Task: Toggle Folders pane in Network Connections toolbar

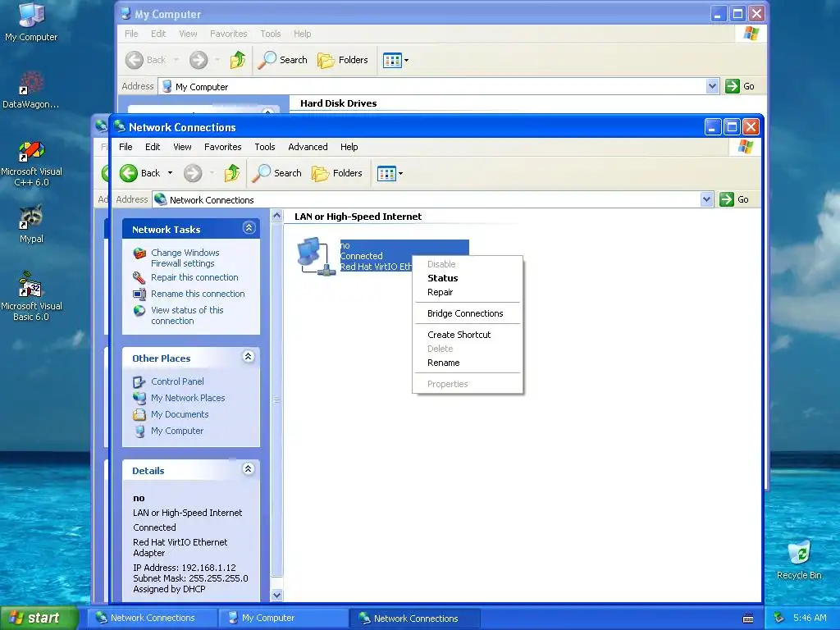Action: (337, 173)
